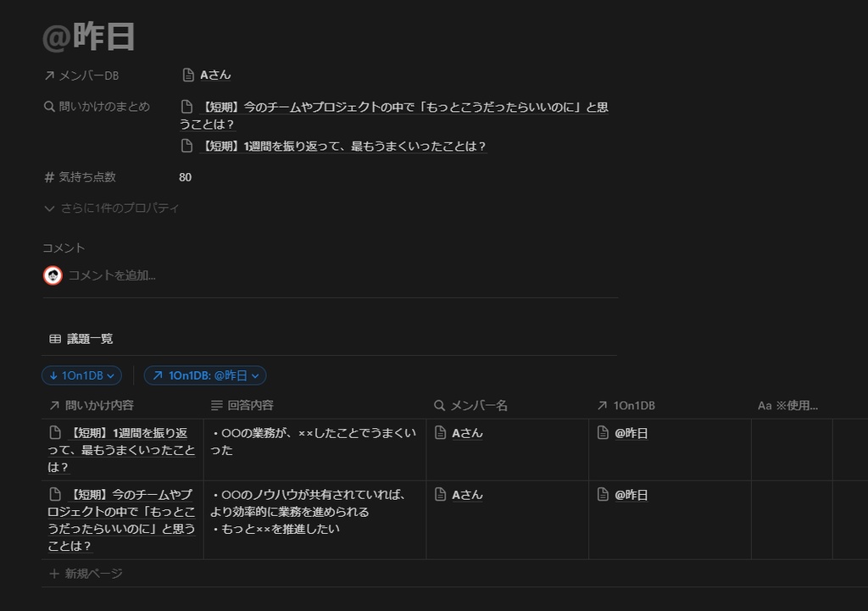Click the list icon in the 回答内容 column header
Screen dimensions: 868x611
point(219,405)
